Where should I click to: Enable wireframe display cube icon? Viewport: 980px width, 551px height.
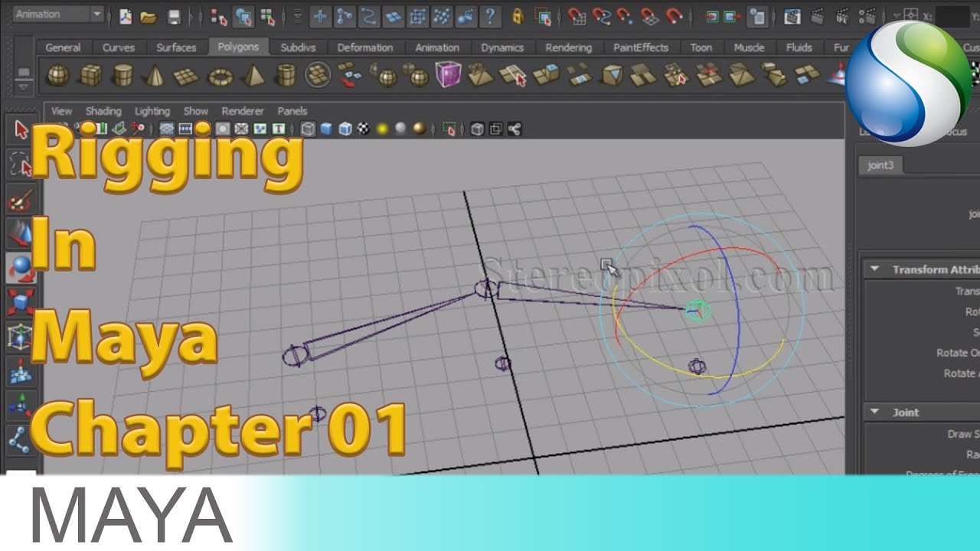click(307, 129)
